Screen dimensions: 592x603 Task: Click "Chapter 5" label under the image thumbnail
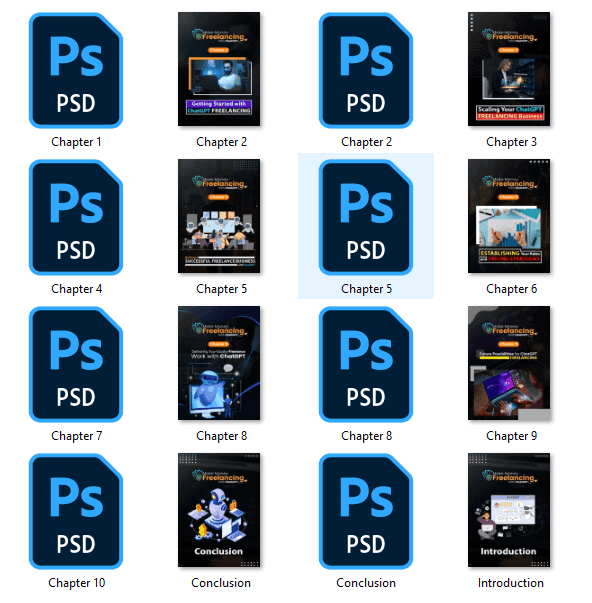tap(221, 289)
